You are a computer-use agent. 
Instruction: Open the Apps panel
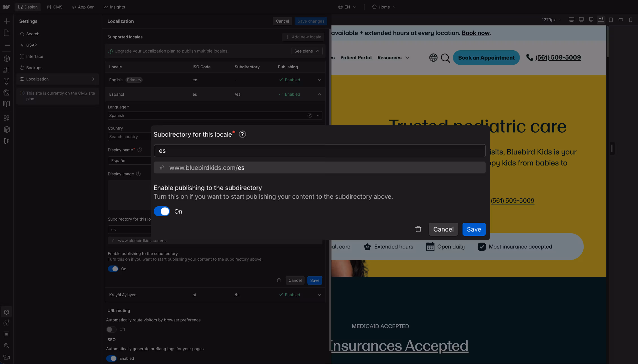coord(6,118)
